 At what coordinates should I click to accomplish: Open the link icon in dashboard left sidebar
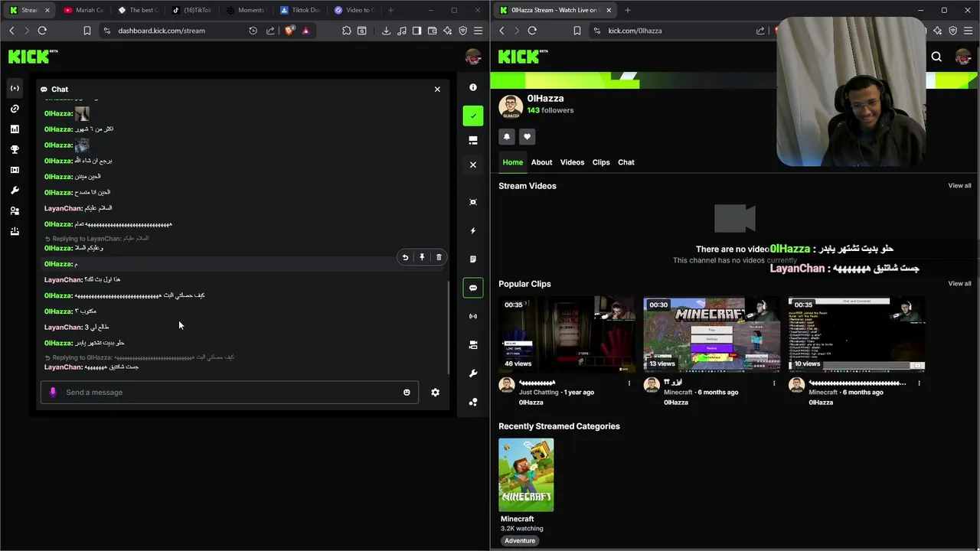click(15, 109)
